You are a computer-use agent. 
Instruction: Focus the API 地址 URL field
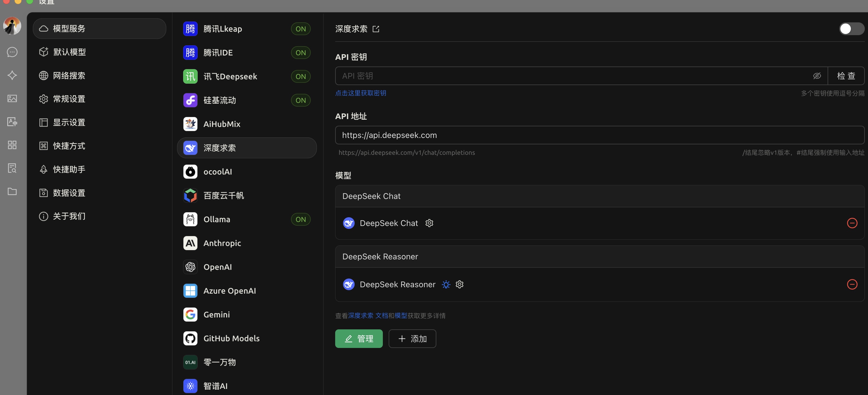pos(599,135)
